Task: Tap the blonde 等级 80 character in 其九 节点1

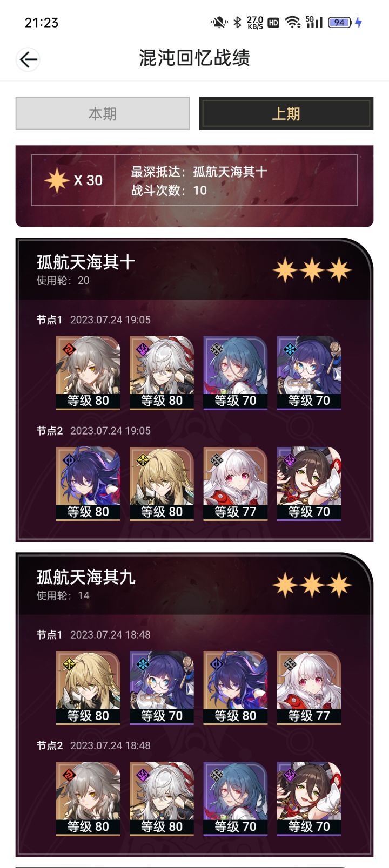Action: [x=88, y=688]
